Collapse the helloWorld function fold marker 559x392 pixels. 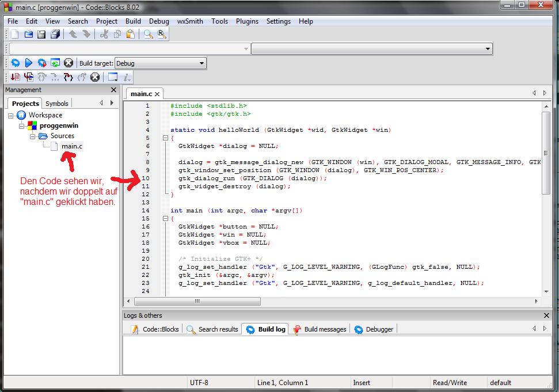[165, 138]
